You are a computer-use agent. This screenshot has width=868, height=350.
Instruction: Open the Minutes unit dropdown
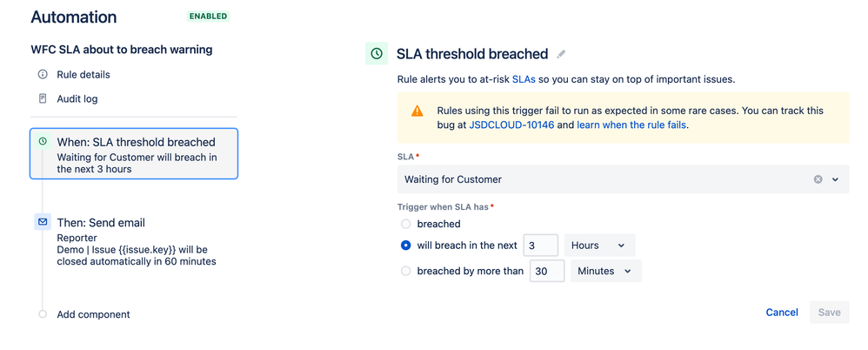pyautogui.click(x=606, y=271)
